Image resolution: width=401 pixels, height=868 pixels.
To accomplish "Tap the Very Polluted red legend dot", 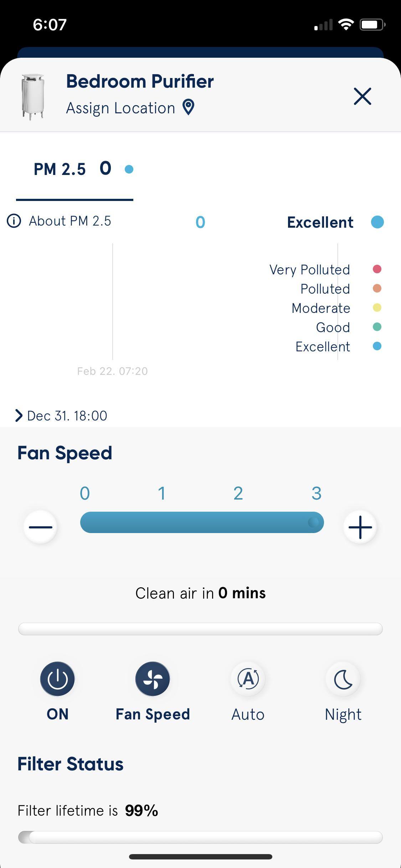I will click(x=377, y=269).
